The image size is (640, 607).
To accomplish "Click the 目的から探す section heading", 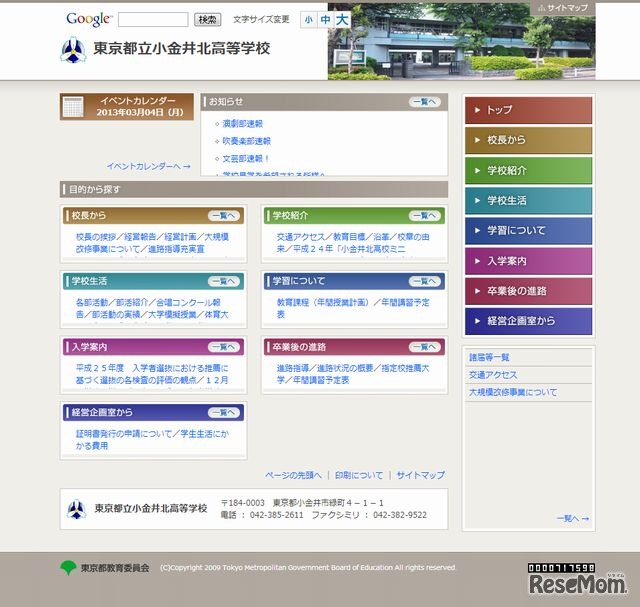I will tap(94, 189).
